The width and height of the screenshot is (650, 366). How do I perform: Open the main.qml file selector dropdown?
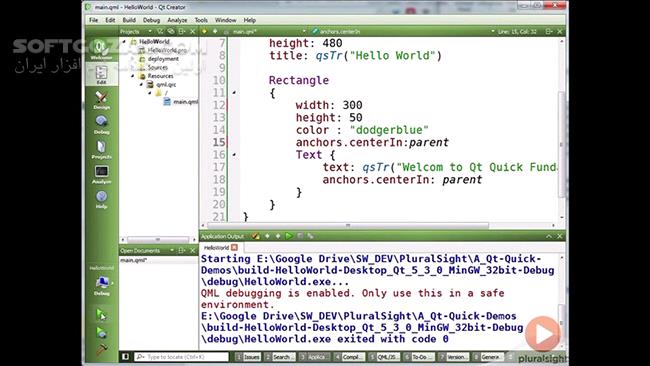pyautogui.click(x=304, y=32)
